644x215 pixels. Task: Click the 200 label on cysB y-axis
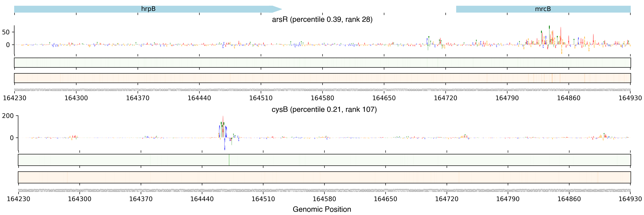8,116
